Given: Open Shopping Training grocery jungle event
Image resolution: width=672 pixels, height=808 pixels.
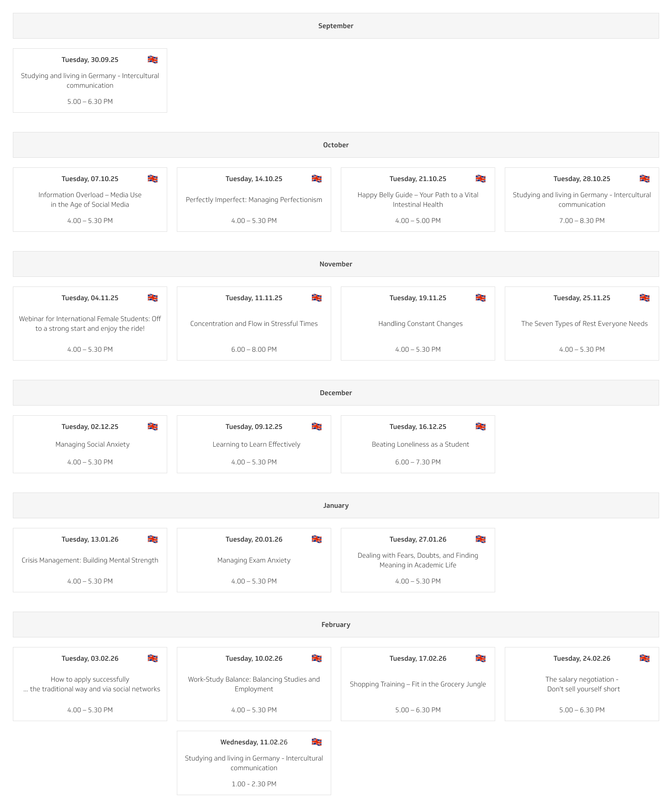Looking at the screenshot, I should pyautogui.click(x=418, y=684).
